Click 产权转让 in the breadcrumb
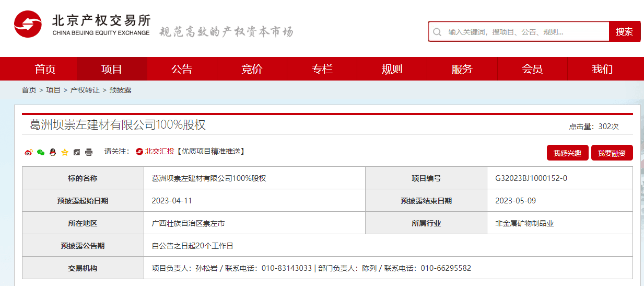The image size is (644, 286). 85,90
